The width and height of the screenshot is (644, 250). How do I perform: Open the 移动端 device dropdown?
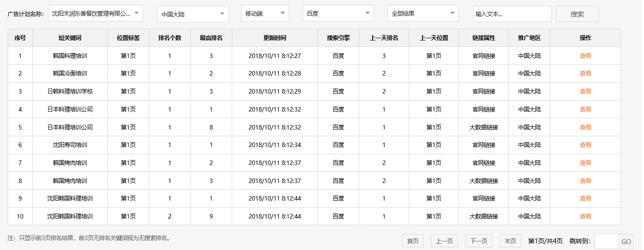click(x=265, y=13)
